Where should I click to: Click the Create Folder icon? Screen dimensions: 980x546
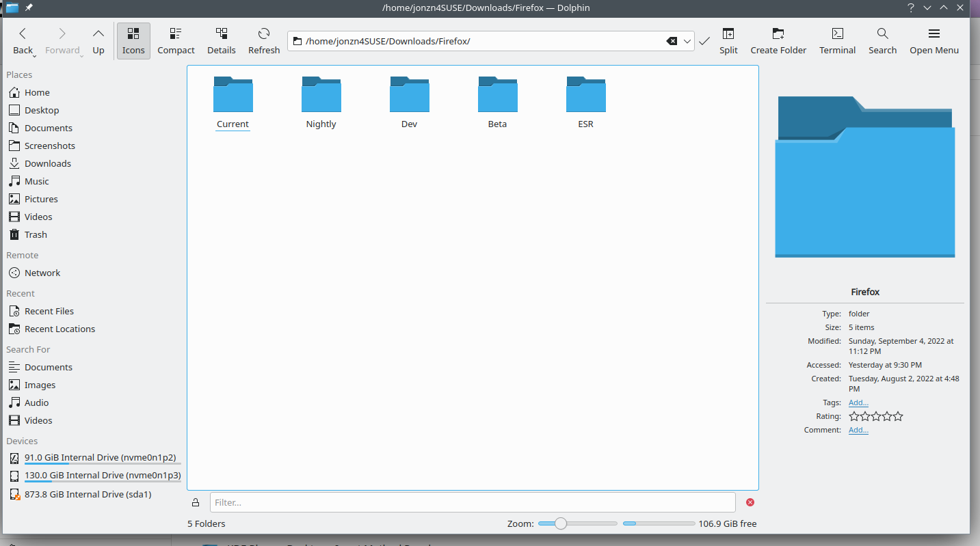778,41
